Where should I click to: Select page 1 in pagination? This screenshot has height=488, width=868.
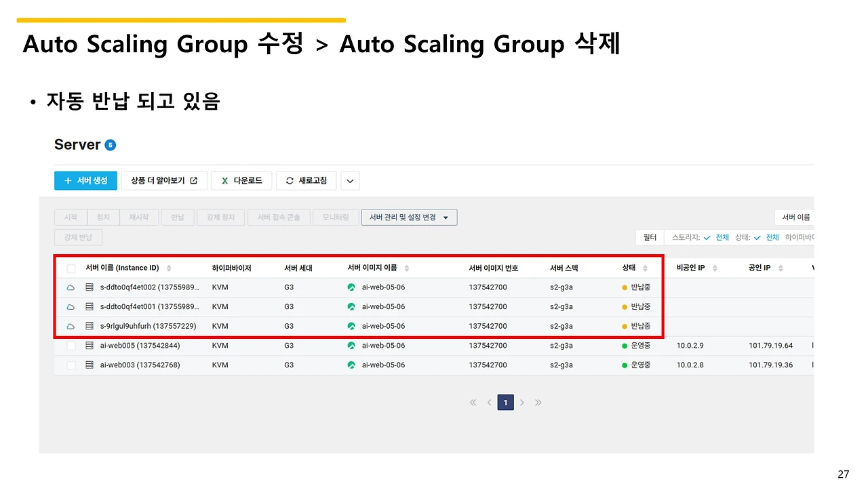(x=505, y=403)
